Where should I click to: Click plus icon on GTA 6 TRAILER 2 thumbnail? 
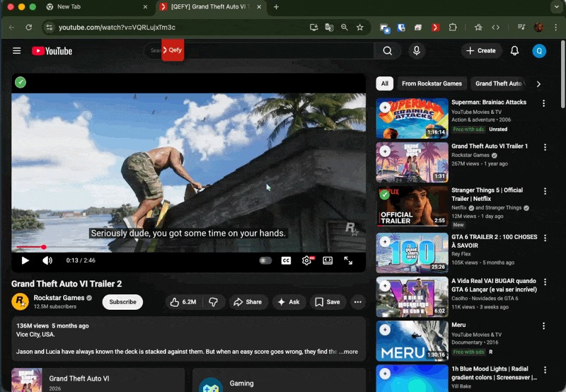coord(385,241)
